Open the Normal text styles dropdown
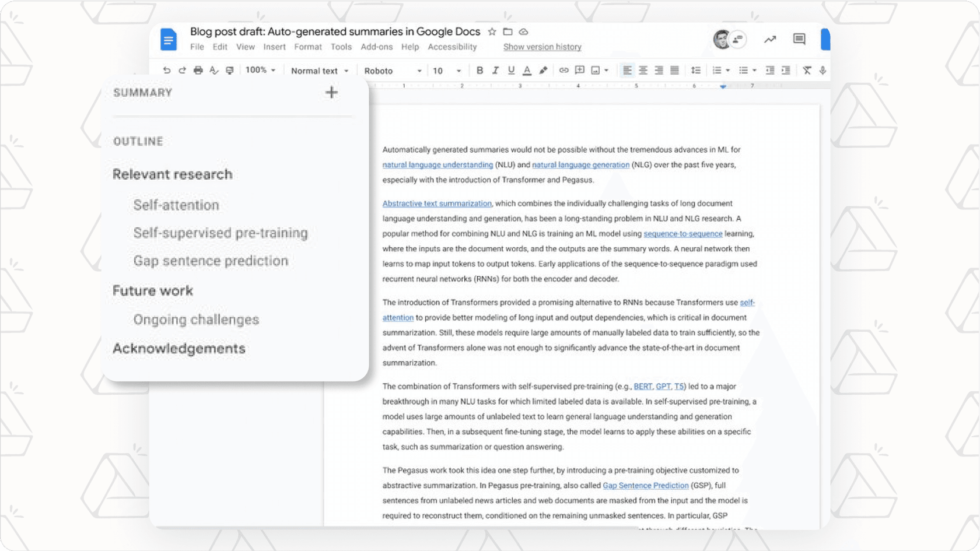The height and width of the screenshot is (551, 980). coord(319,70)
